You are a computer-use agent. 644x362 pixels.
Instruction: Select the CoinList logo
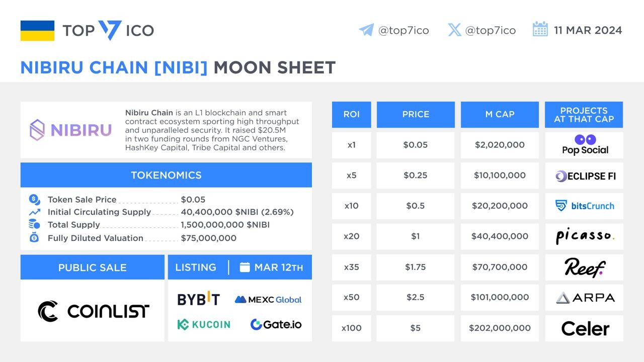tap(94, 311)
